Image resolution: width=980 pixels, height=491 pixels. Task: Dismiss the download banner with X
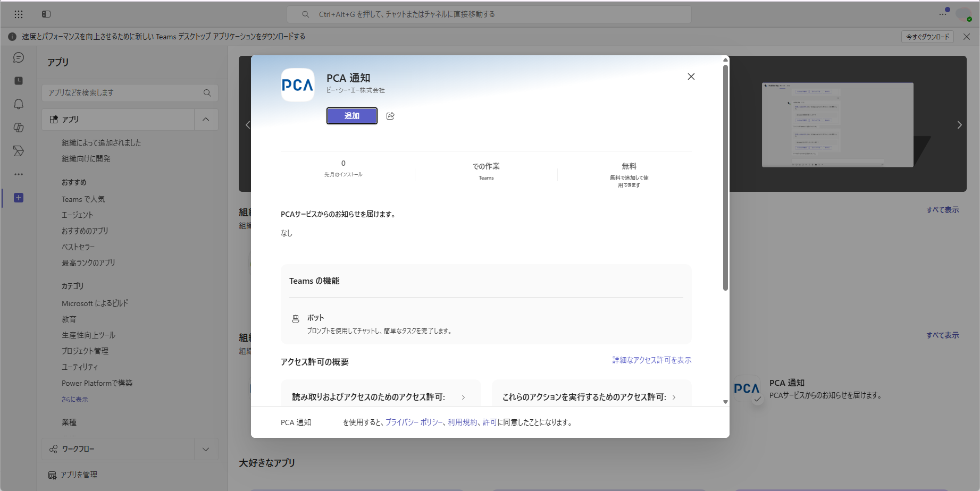(x=967, y=37)
